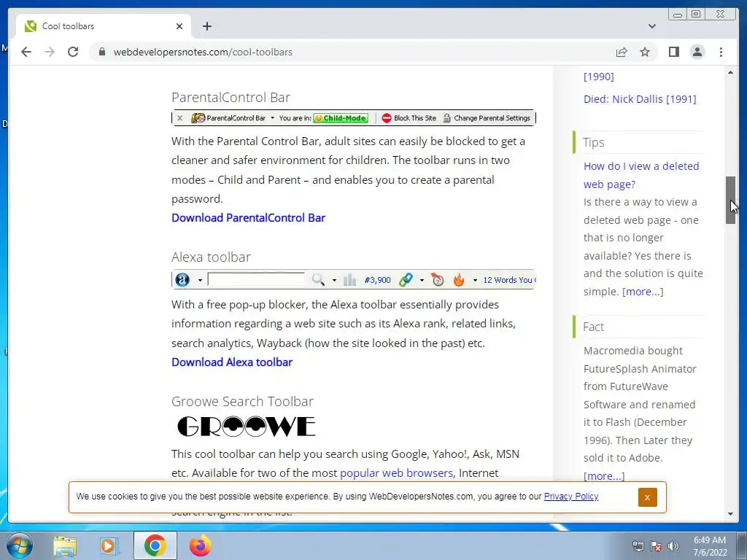Switch to Chrome in the taskbar
The width and height of the screenshot is (747, 560).
coord(155,545)
